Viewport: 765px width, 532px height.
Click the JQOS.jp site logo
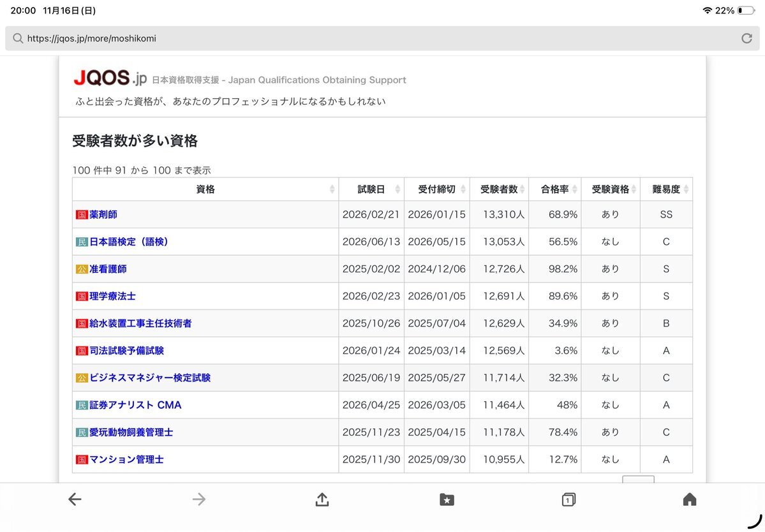point(110,78)
